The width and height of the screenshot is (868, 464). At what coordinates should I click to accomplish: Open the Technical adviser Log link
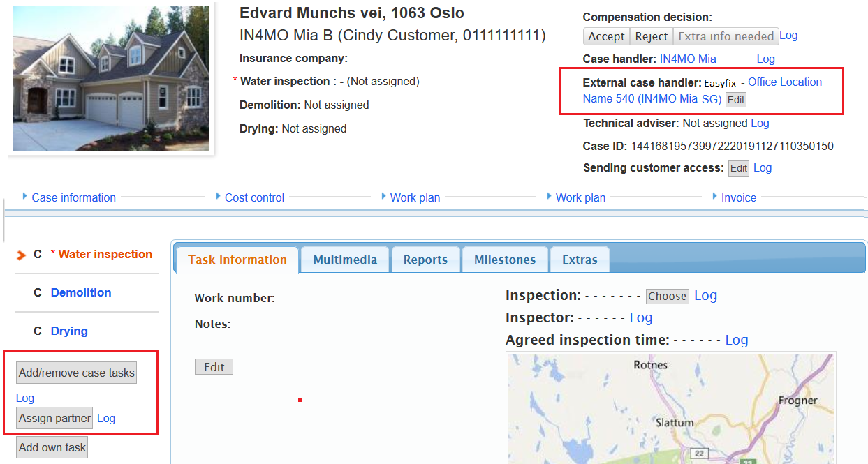[760, 123]
